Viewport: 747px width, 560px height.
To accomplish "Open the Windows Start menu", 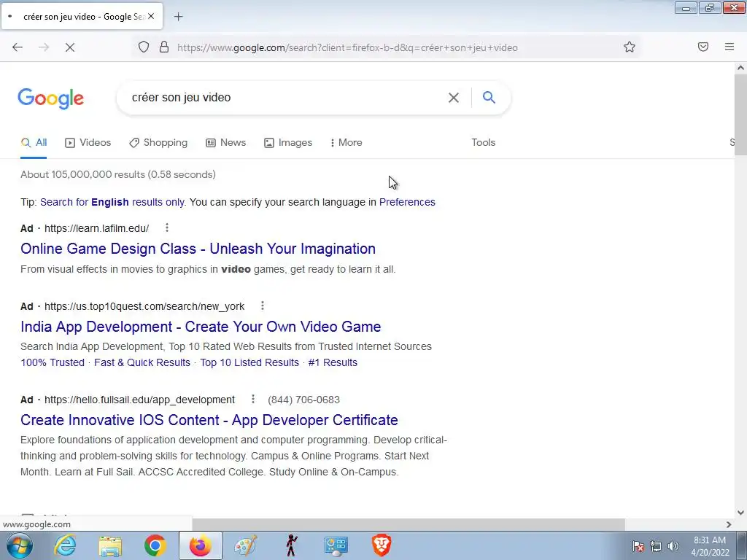I will [20, 545].
